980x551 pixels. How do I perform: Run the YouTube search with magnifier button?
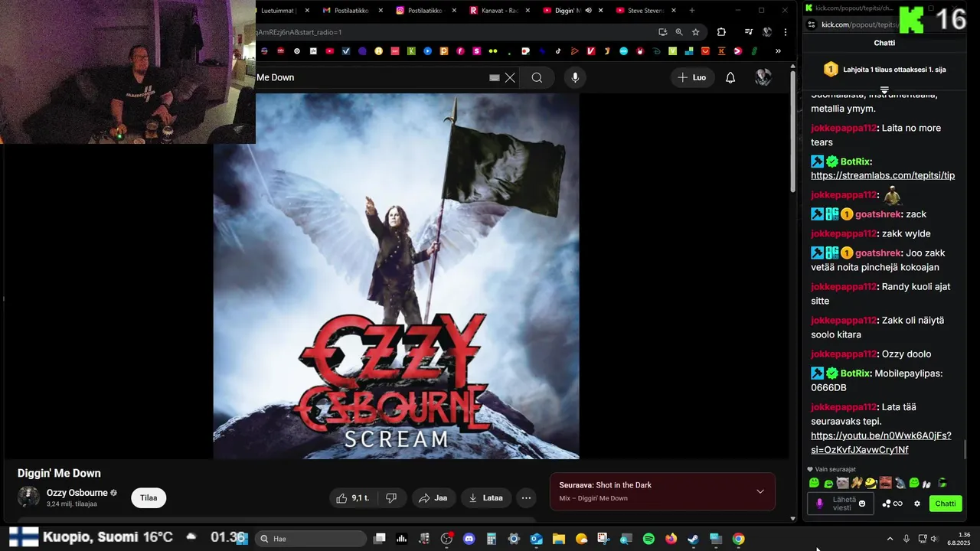(537, 77)
